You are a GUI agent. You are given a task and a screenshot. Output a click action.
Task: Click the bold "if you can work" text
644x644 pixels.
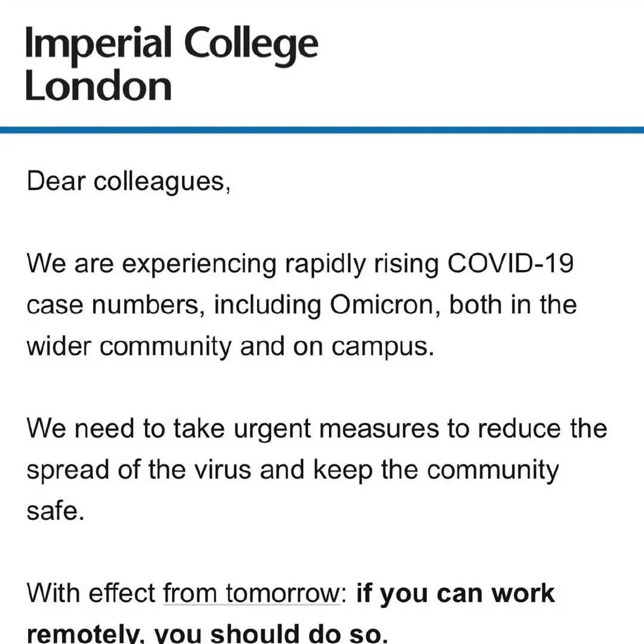pos(456,593)
